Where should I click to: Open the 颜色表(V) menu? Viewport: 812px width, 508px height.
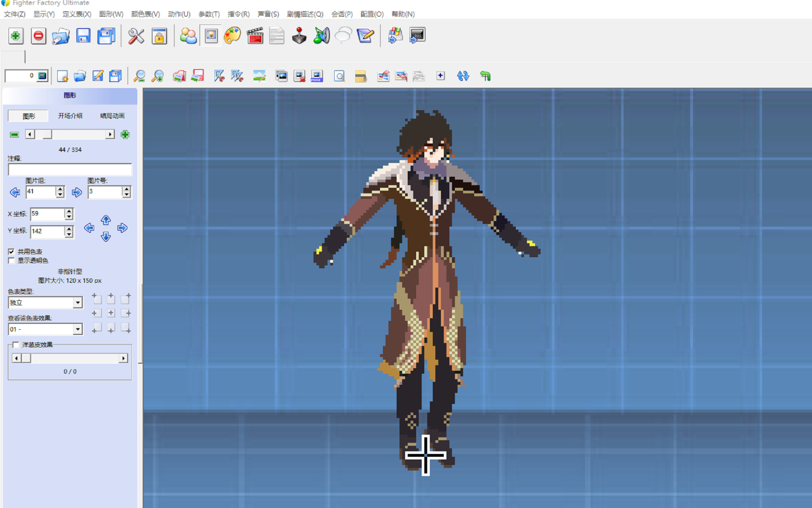click(145, 14)
